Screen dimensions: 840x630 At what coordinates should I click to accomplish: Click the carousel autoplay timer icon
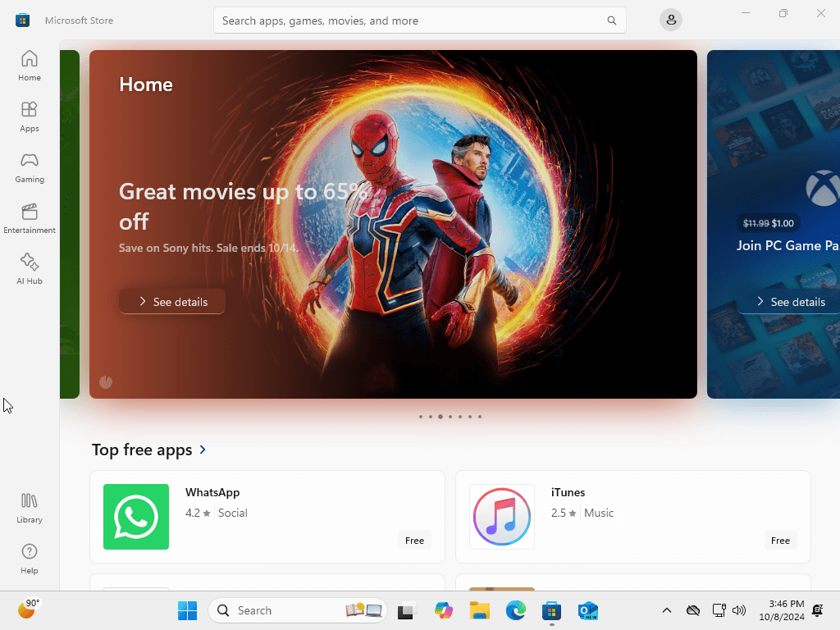click(x=106, y=382)
